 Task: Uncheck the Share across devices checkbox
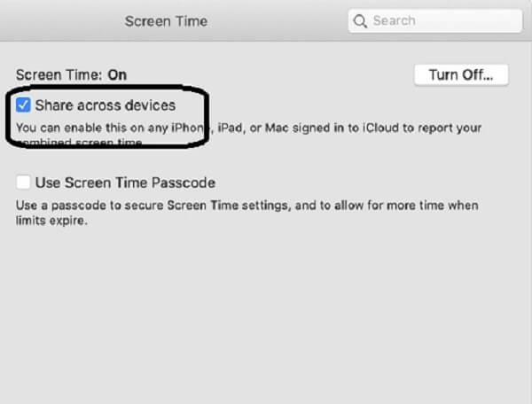point(24,105)
